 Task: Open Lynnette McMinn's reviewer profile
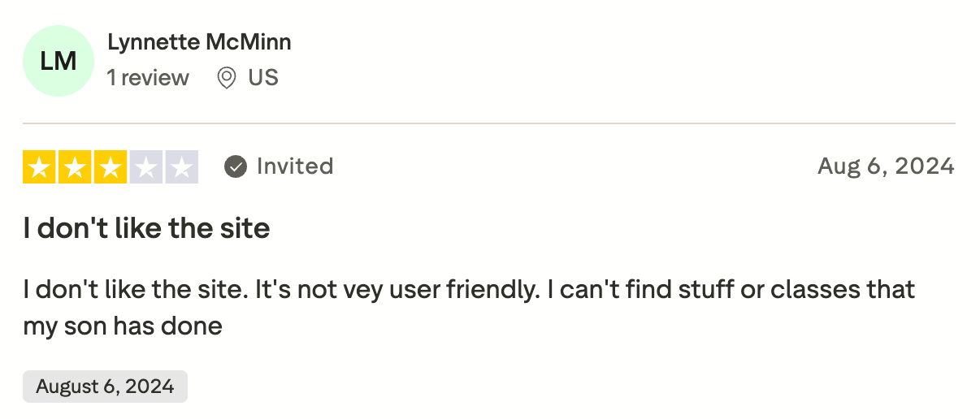(199, 42)
